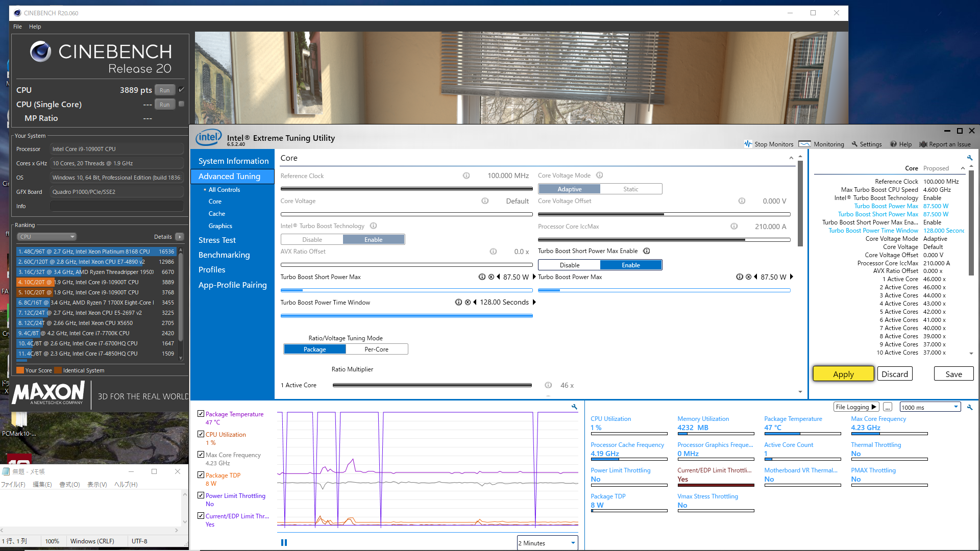980x551 pixels.
Task: Expand ranking Details arrow in Cinebench
Action: pos(180,237)
